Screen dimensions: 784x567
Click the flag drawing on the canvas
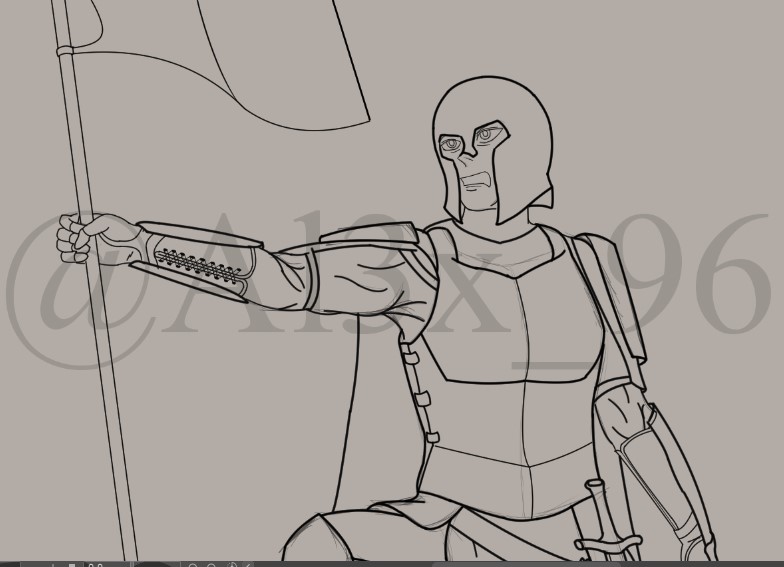[220, 65]
